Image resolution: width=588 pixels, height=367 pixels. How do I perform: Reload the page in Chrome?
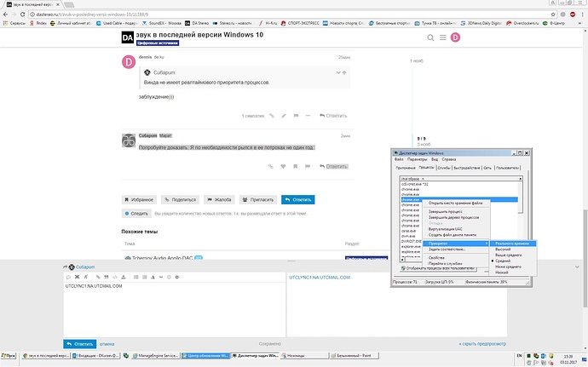(22, 14)
